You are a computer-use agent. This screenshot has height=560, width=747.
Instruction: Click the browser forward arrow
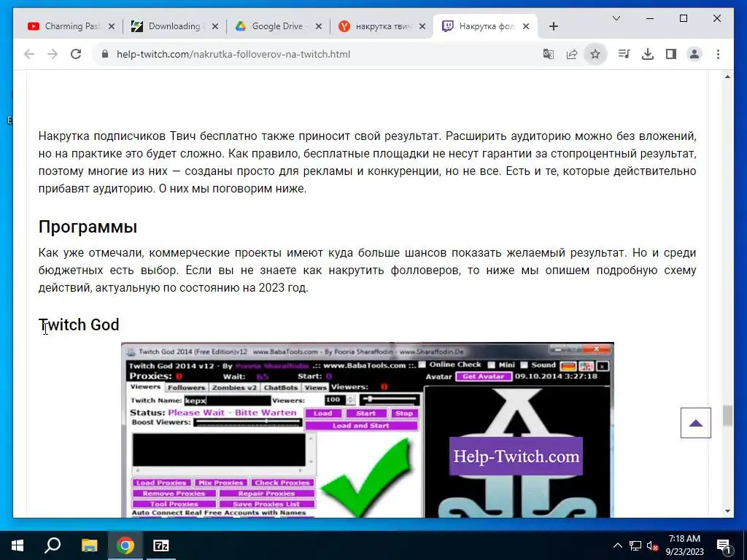53,54
